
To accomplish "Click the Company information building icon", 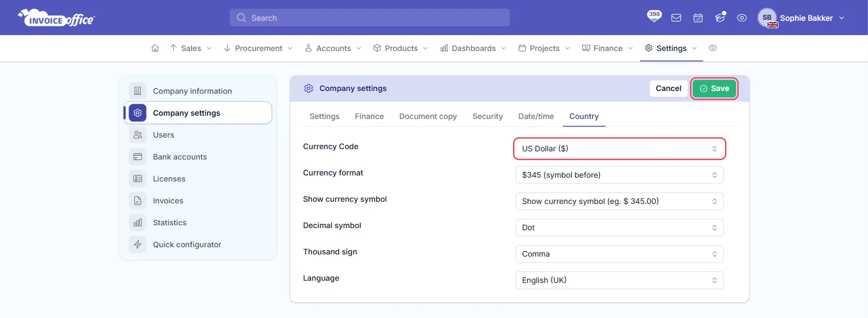I will click(x=137, y=91).
